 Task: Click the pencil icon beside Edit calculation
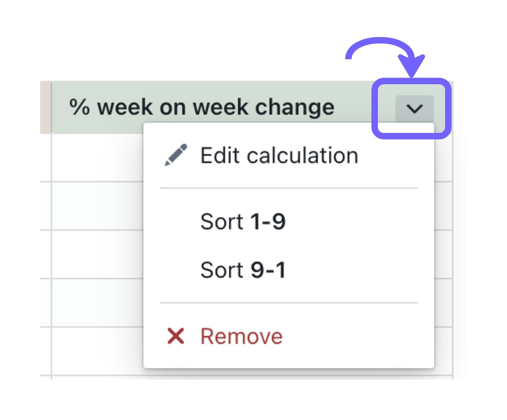pyautogui.click(x=176, y=155)
